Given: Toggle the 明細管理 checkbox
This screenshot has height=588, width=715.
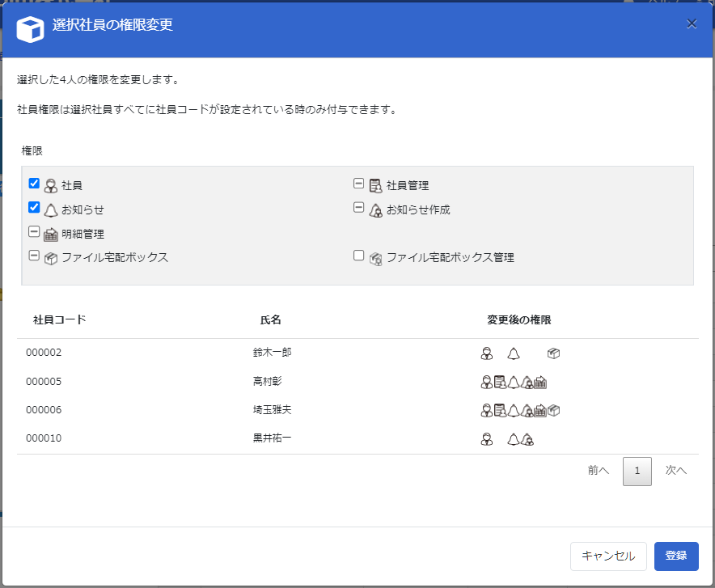Looking at the screenshot, I should click(x=34, y=232).
